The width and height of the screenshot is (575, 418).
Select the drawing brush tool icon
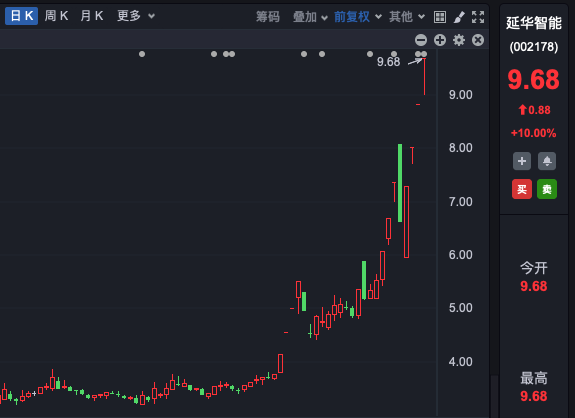[459, 17]
